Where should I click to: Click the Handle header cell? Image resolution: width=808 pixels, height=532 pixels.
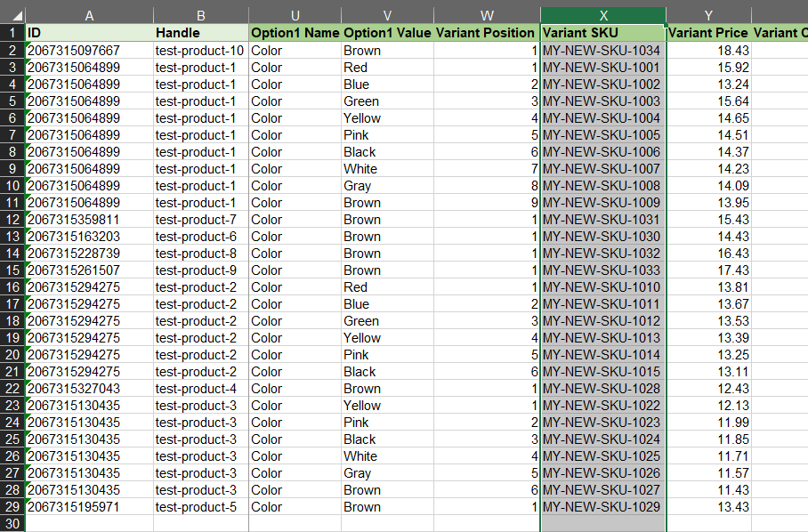tap(200, 33)
